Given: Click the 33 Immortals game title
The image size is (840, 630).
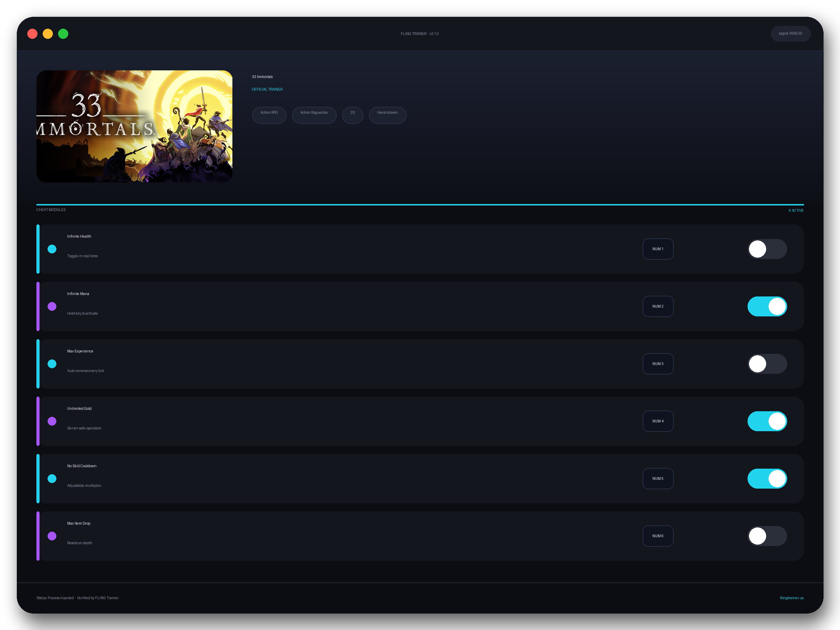Looking at the screenshot, I should [262, 77].
